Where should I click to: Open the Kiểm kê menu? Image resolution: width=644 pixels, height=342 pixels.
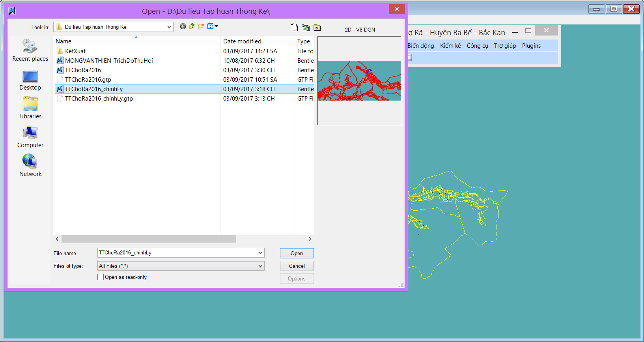click(x=450, y=46)
